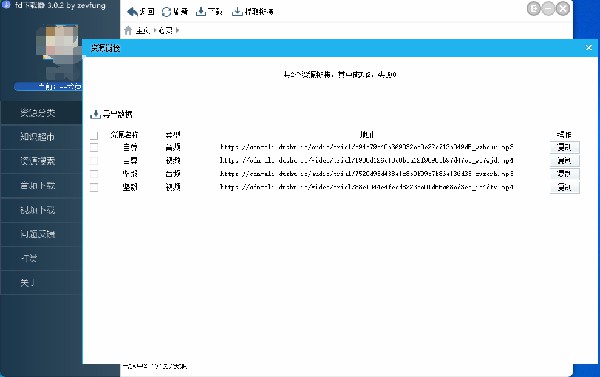Open 资源分类 in the left sidebar
Image resolution: width=600 pixels, height=377 pixels.
(x=41, y=113)
